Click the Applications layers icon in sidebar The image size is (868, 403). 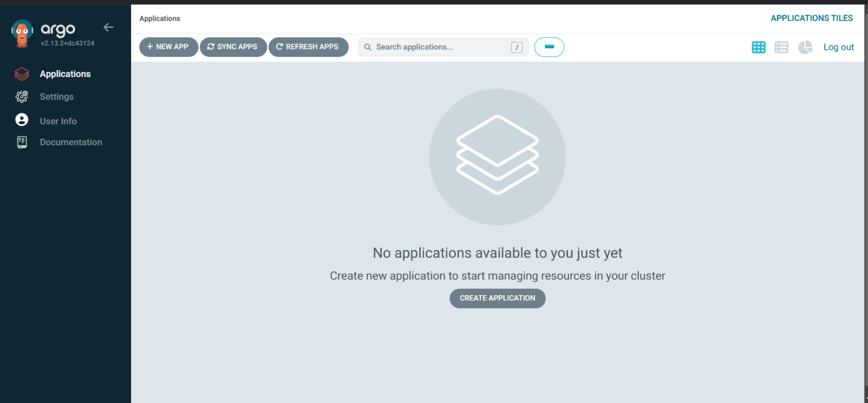click(x=21, y=73)
